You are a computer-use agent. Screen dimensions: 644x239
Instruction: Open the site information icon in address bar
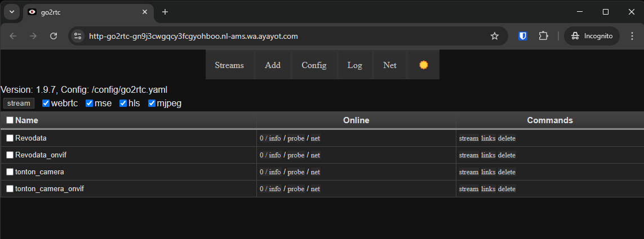(78, 36)
